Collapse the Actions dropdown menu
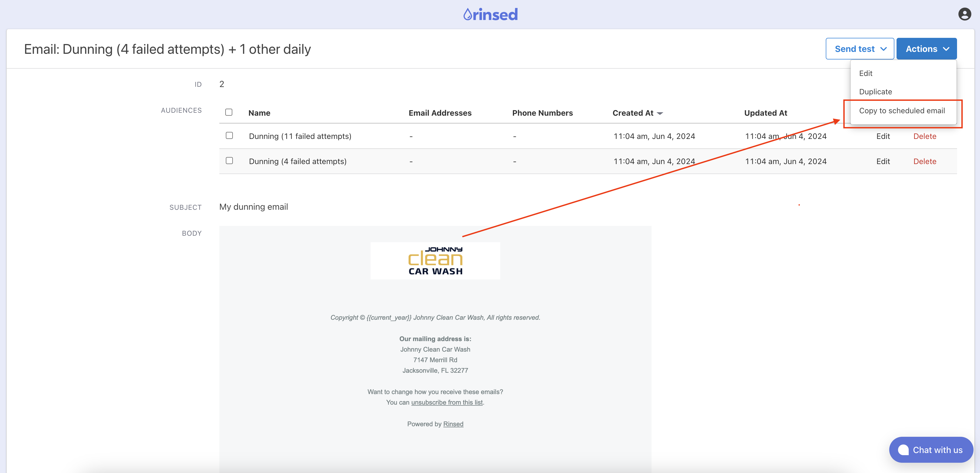Viewport: 980px width, 473px height. 926,49
